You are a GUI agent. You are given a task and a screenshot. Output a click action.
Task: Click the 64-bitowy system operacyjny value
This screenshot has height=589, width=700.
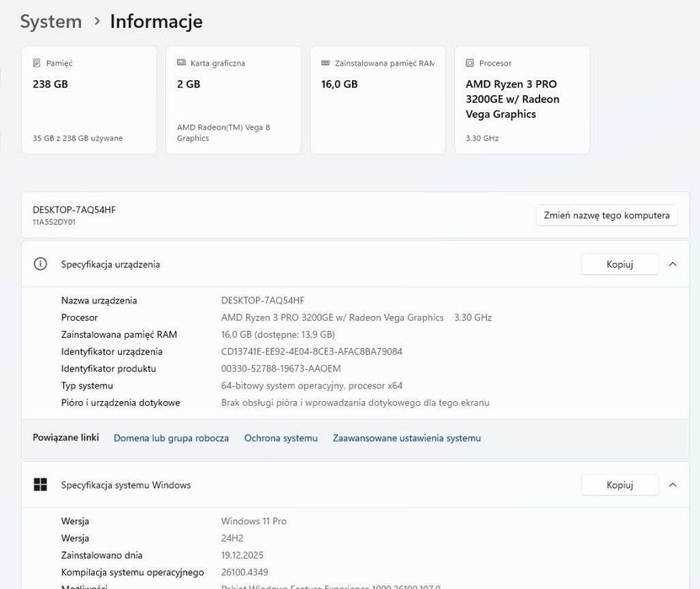click(x=312, y=385)
